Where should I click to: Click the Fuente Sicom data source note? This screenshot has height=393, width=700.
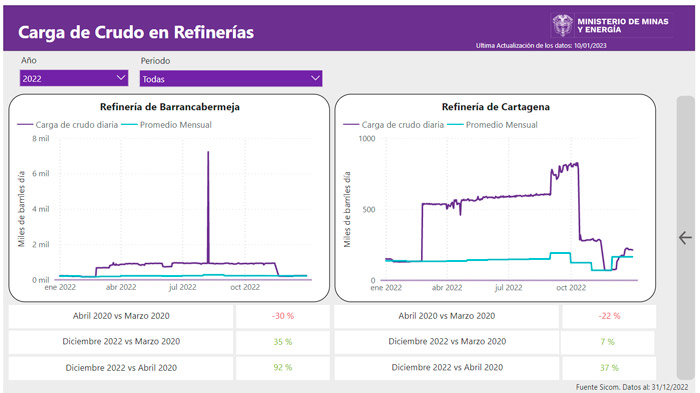632,387
